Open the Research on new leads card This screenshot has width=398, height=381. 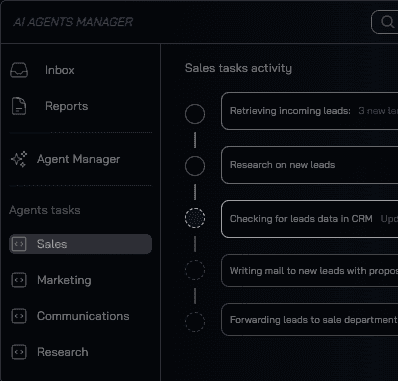coord(309,165)
